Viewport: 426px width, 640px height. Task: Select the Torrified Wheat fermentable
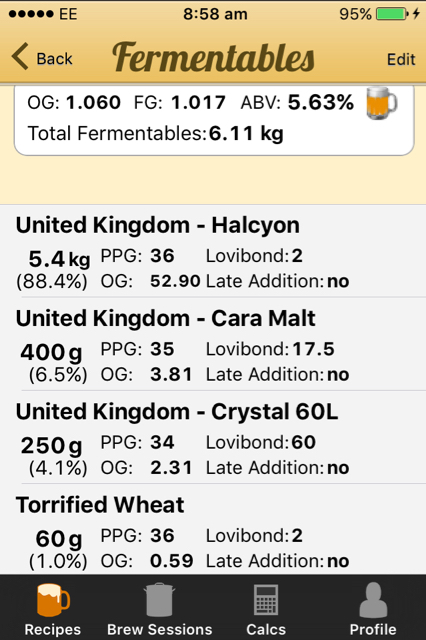pos(213,529)
